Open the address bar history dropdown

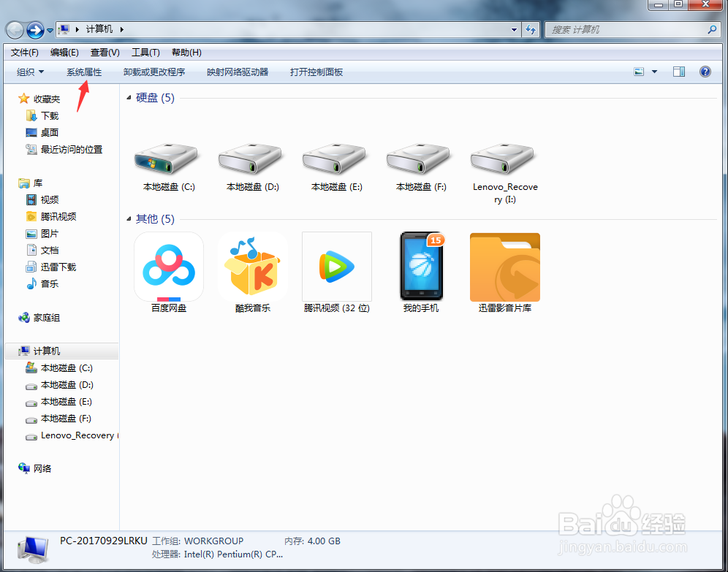(514, 30)
